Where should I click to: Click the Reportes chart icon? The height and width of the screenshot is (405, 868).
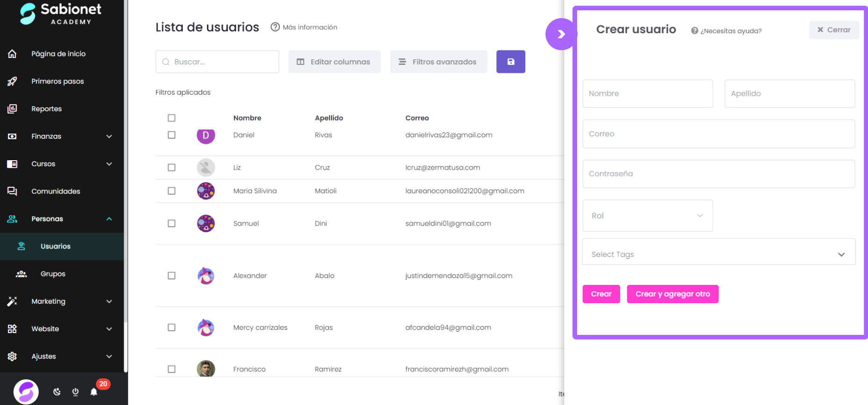[x=12, y=109]
